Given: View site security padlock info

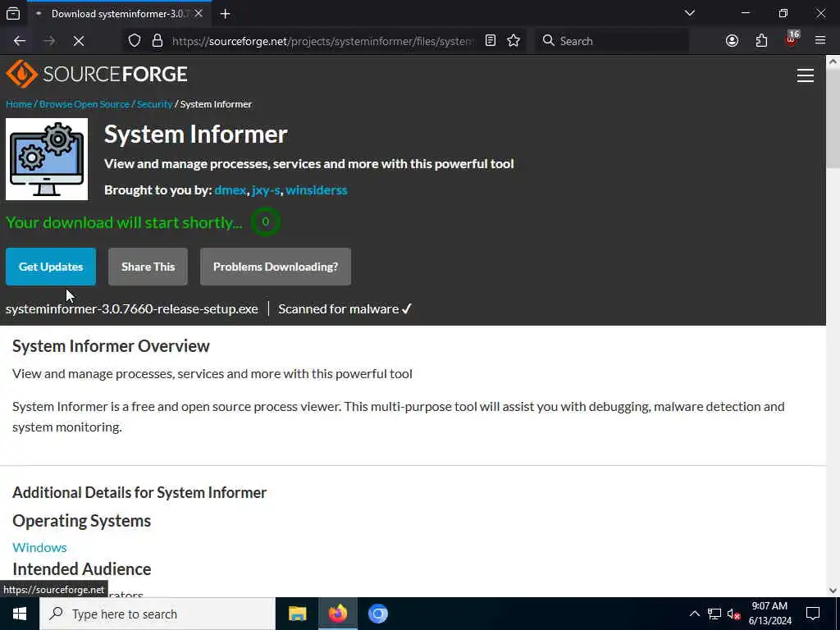Looking at the screenshot, I should 157,41.
